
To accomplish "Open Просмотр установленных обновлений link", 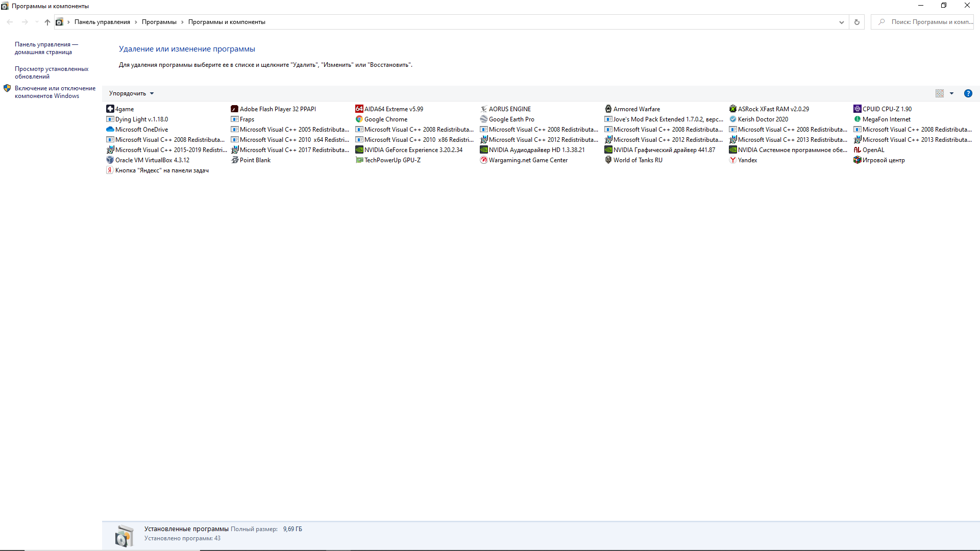I will pyautogui.click(x=52, y=72).
